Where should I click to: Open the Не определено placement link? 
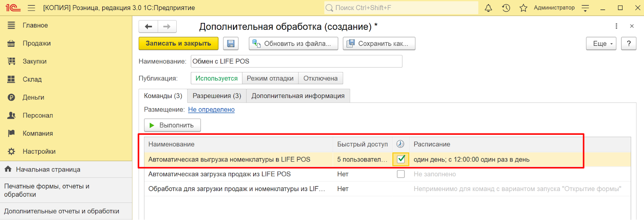pos(211,109)
